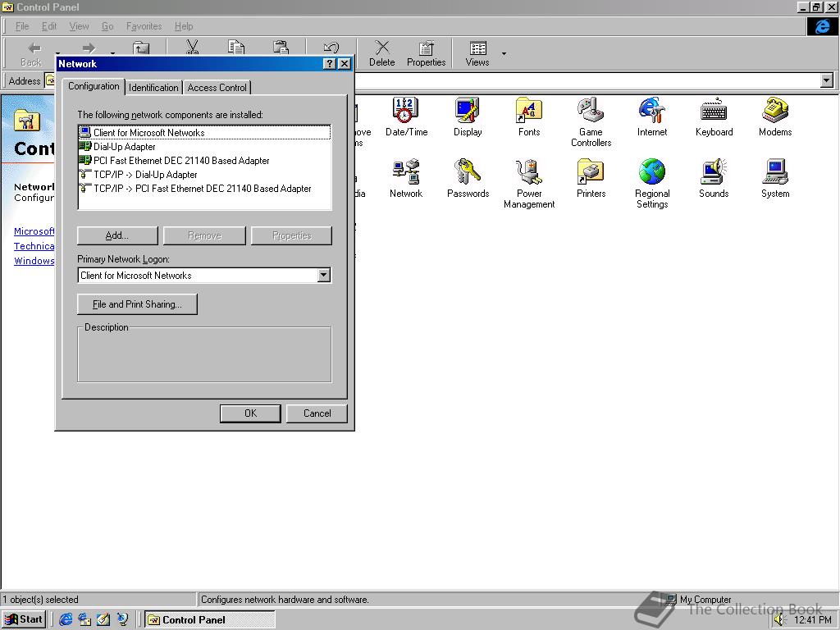The image size is (840, 630).
Task: Click the Start button
Action: coord(24,620)
